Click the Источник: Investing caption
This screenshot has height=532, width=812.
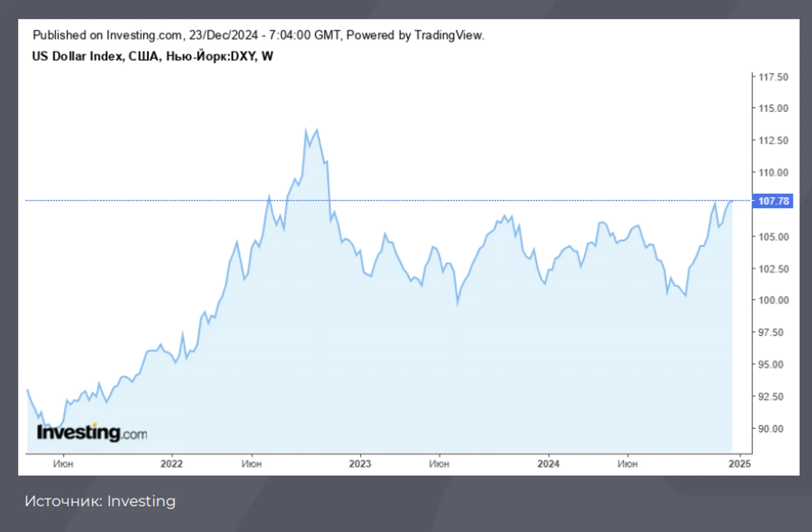click(100, 501)
